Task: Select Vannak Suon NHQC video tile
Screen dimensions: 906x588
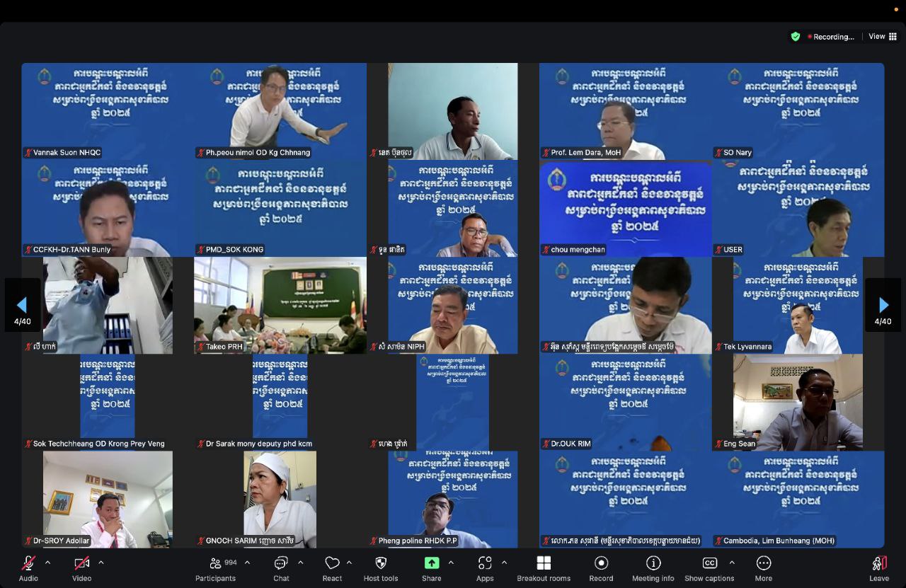Action: pyautogui.click(x=108, y=111)
